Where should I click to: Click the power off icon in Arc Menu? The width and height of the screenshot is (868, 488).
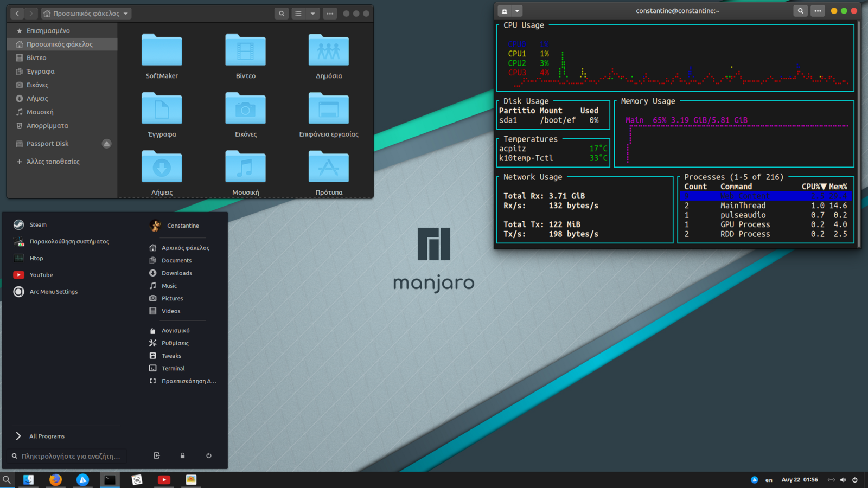tap(209, 455)
